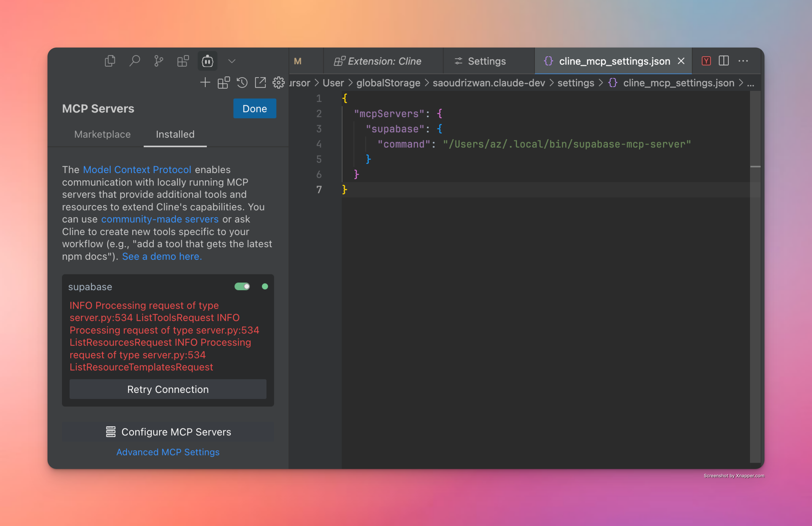Expand the breadcrumb trailing ellipsis

click(751, 83)
